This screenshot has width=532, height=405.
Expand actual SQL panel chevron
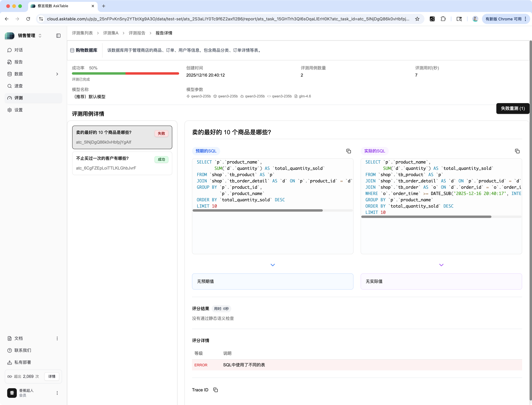coord(441,265)
